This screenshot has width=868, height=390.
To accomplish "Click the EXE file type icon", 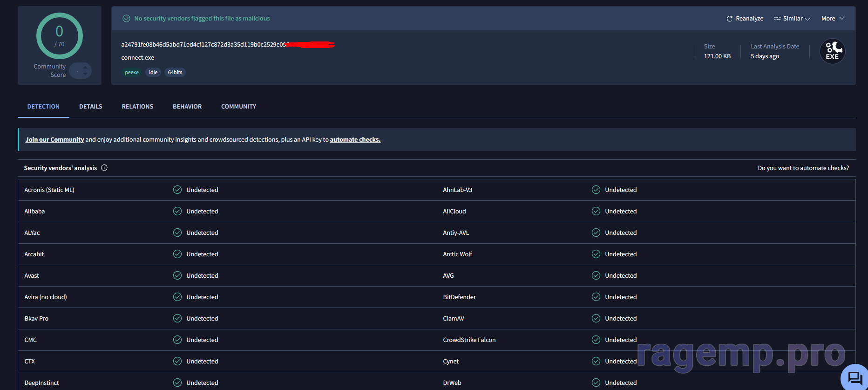I will [x=832, y=51].
